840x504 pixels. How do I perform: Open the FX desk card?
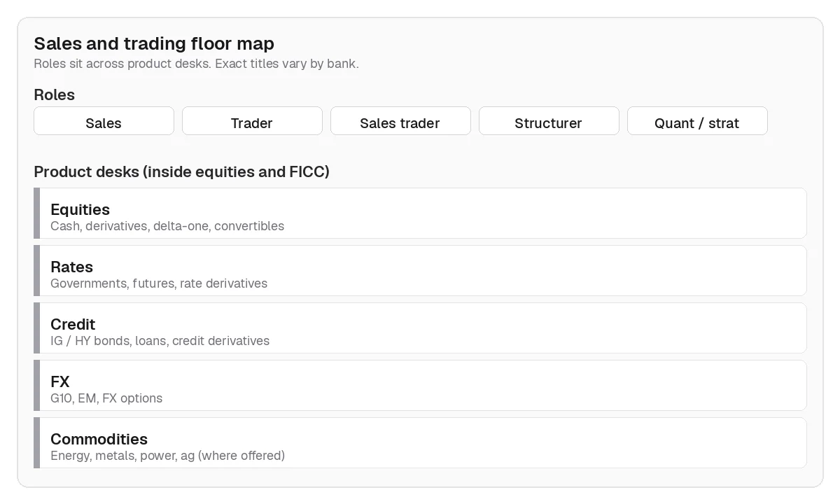click(x=420, y=386)
